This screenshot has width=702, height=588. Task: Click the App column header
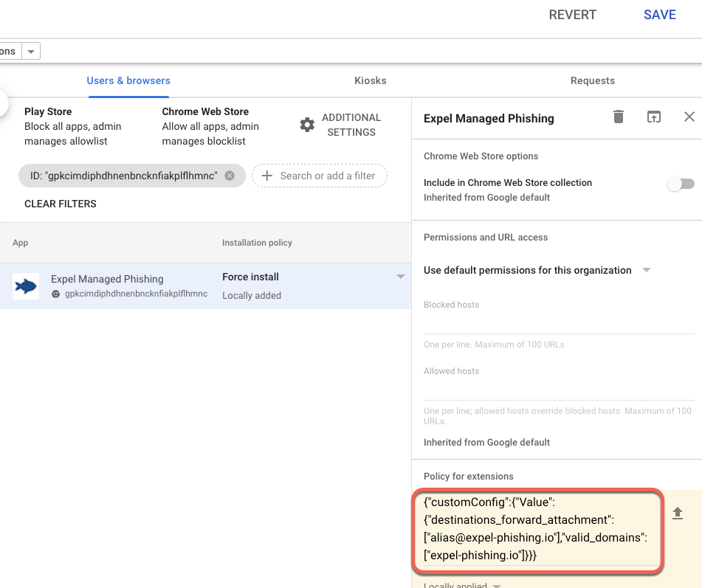pyautogui.click(x=20, y=243)
